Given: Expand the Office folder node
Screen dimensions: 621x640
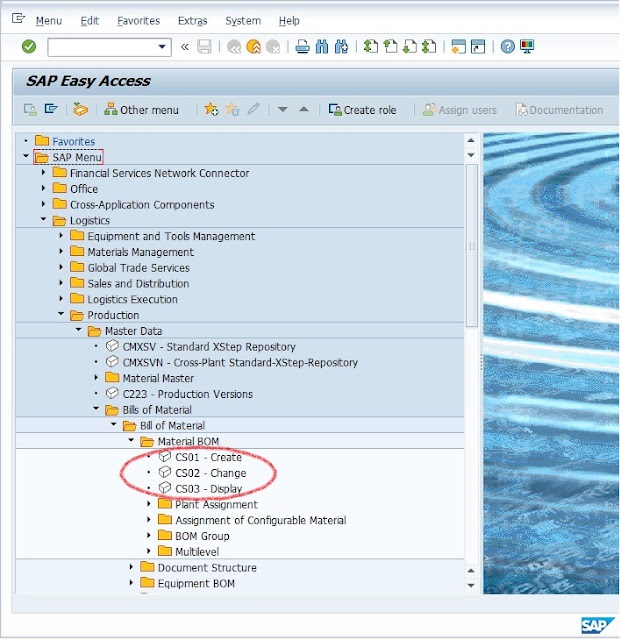Looking at the screenshot, I should (44, 188).
